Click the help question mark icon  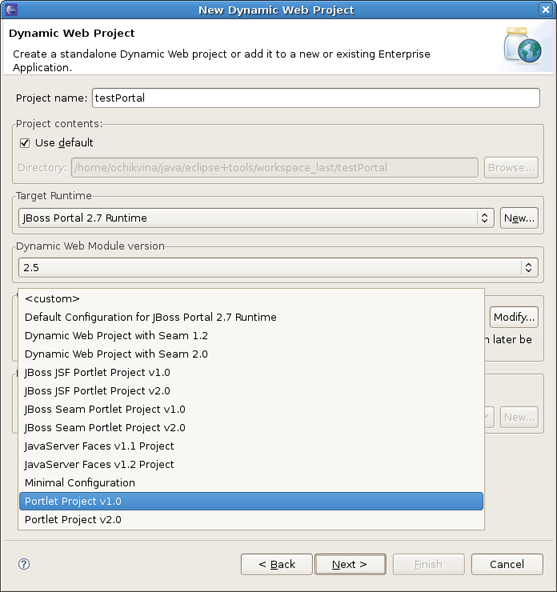(x=24, y=564)
